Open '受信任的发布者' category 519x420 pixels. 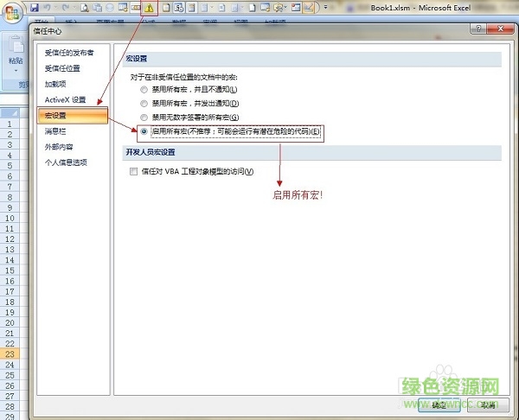pyautogui.click(x=69, y=53)
